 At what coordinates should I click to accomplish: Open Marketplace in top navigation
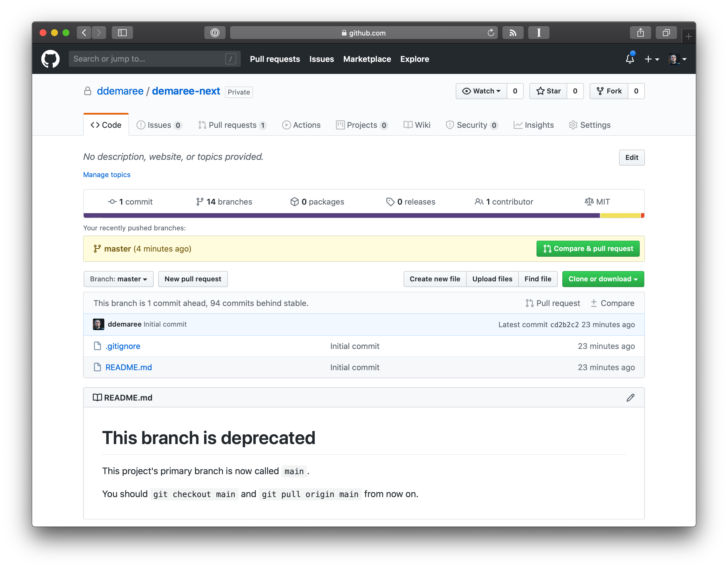[x=367, y=59]
